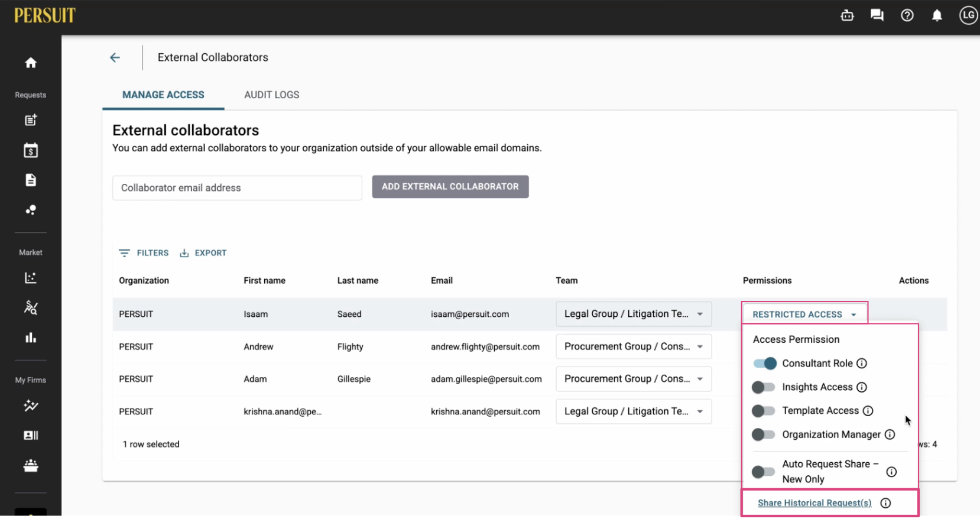Screen dimensions: 980x519
Task: Click email andrew.flighty@persuit.com
Action: pyautogui.click(x=485, y=347)
